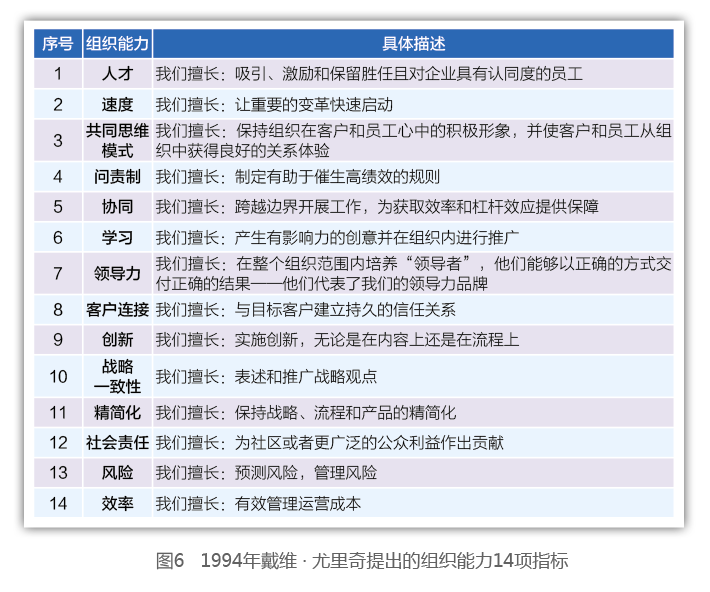This screenshot has width=710, height=592.
Task: Click the row number 10 cell
Action: [58, 376]
